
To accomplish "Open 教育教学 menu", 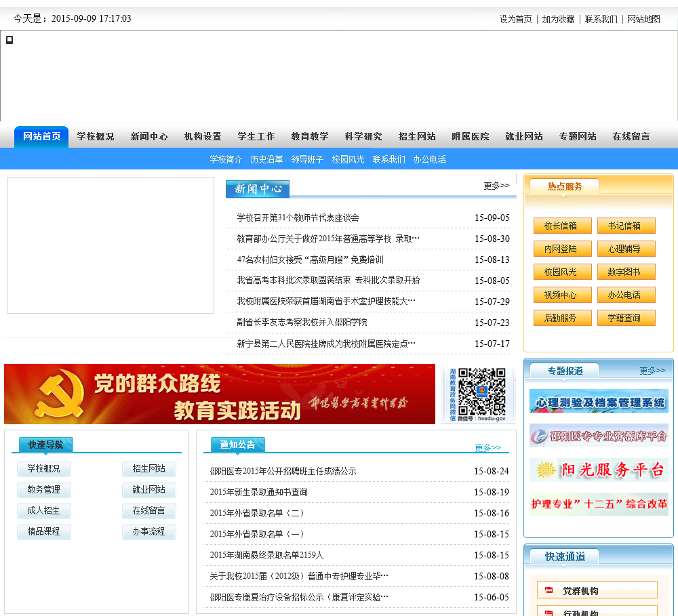I will pyautogui.click(x=310, y=137).
